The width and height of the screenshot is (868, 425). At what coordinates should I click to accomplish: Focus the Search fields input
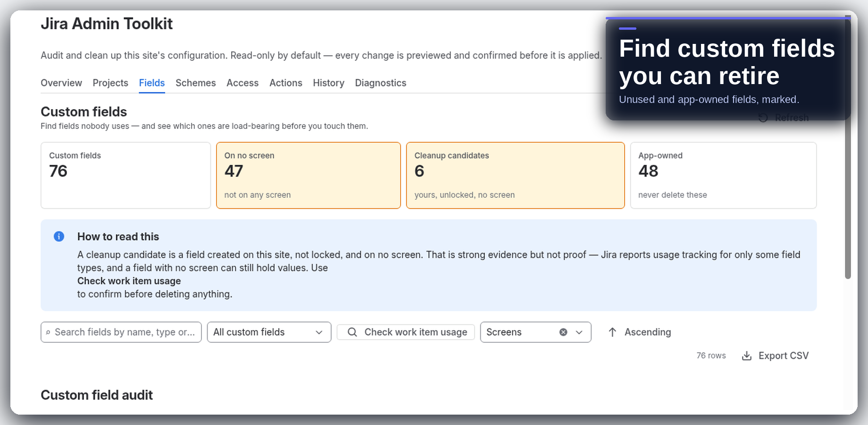point(121,332)
